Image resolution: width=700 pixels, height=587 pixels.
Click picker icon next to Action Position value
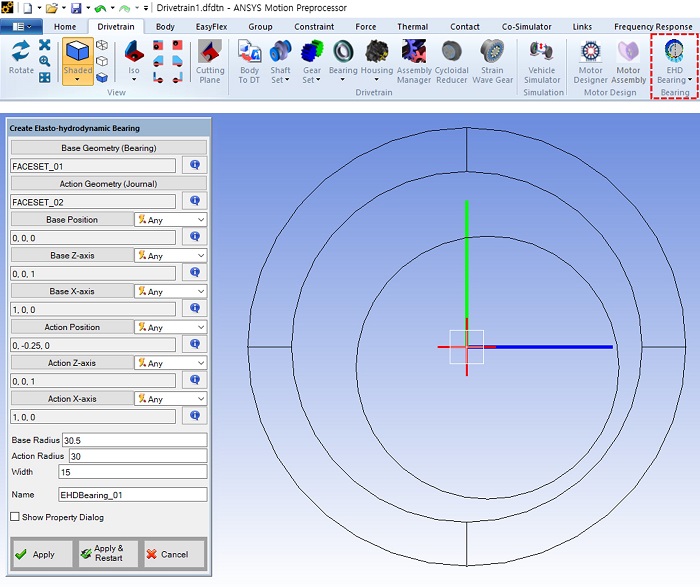(x=195, y=344)
